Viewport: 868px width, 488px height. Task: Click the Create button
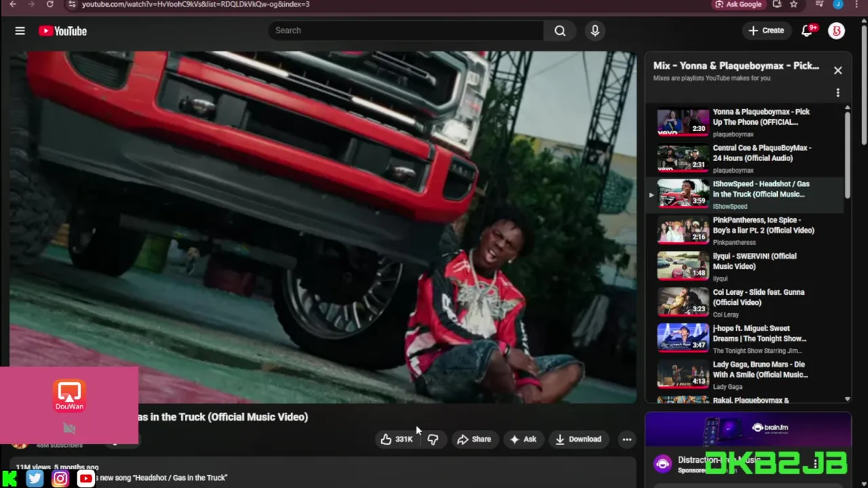tap(766, 30)
